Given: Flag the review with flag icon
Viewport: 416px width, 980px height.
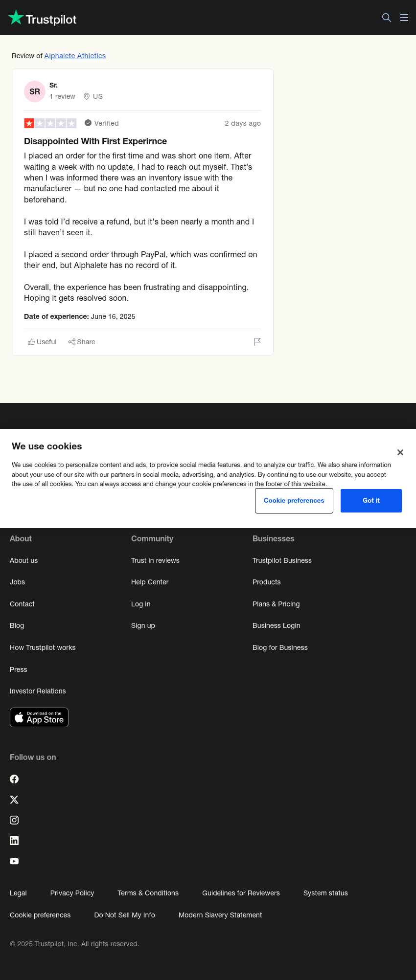Looking at the screenshot, I should point(257,342).
